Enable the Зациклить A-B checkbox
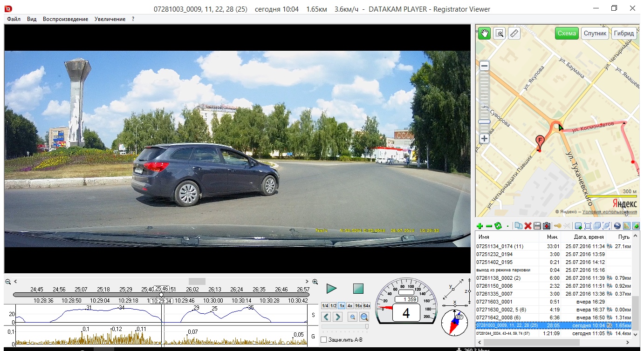Image resolution: width=644 pixels, height=351 pixels. click(324, 340)
